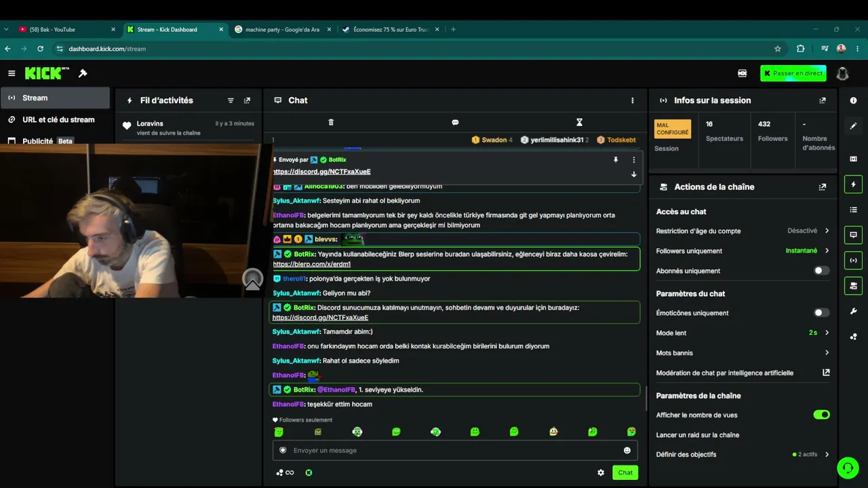Screen dimensions: 868x488
Task: Open browser extensions puzzle icon
Action: 800,49
